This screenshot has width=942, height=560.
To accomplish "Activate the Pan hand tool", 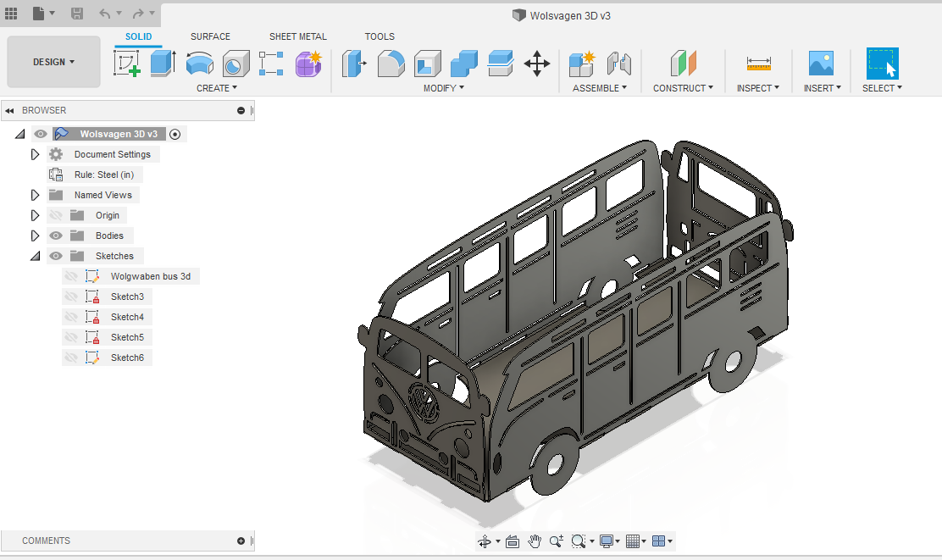I will coord(535,541).
